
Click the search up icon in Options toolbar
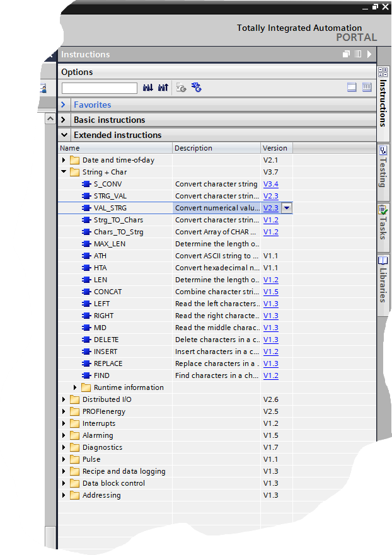point(163,88)
